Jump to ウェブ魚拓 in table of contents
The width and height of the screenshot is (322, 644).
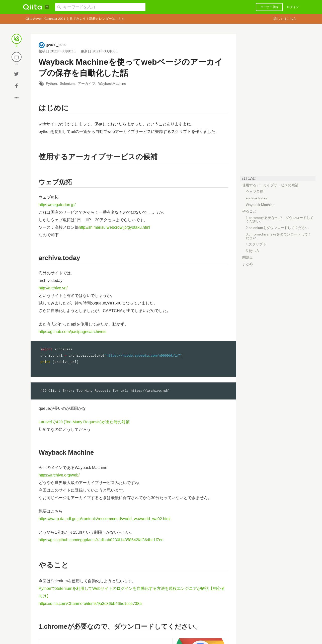[254, 192]
